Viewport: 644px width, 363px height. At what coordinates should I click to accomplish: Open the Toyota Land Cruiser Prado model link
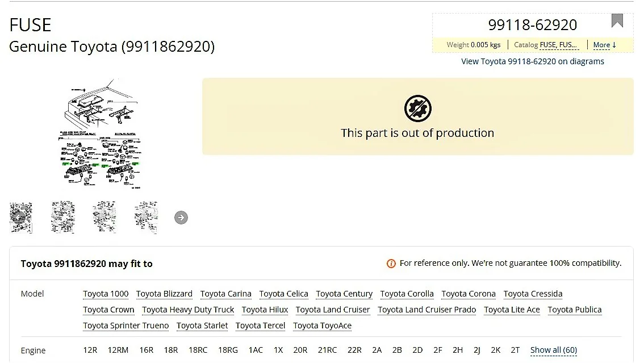pyautogui.click(x=426, y=310)
